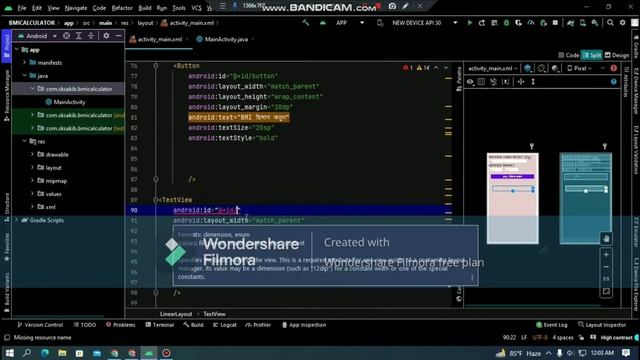Click orientation for preview icon
Image resolution: width=640 pixels, height=360 pixels.
click(x=542, y=68)
